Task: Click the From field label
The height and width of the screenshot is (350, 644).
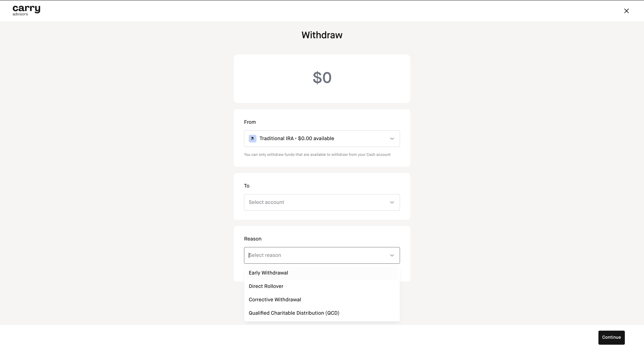Action: [250, 122]
